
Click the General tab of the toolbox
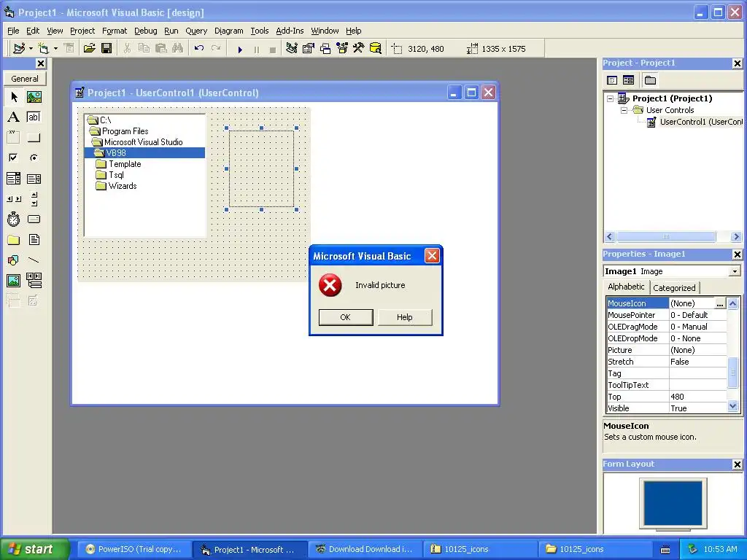pos(25,79)
